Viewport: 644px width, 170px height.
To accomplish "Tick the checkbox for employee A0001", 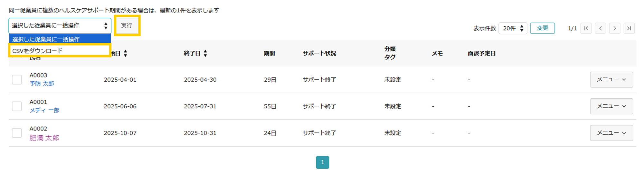I will [17, 106].
